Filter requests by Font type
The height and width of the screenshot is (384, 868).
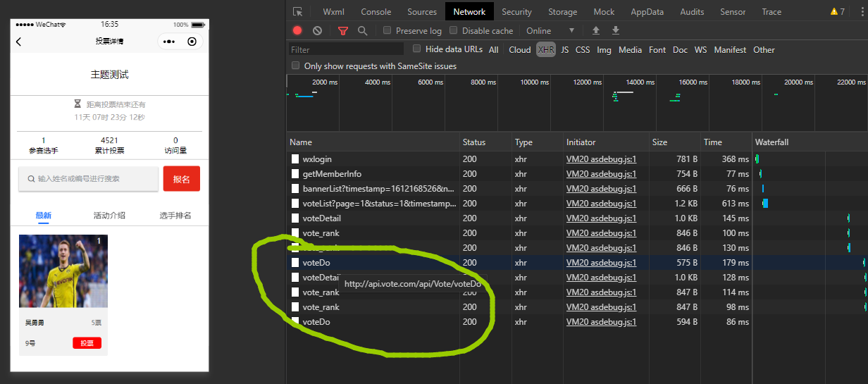click(x=657, y=49)
